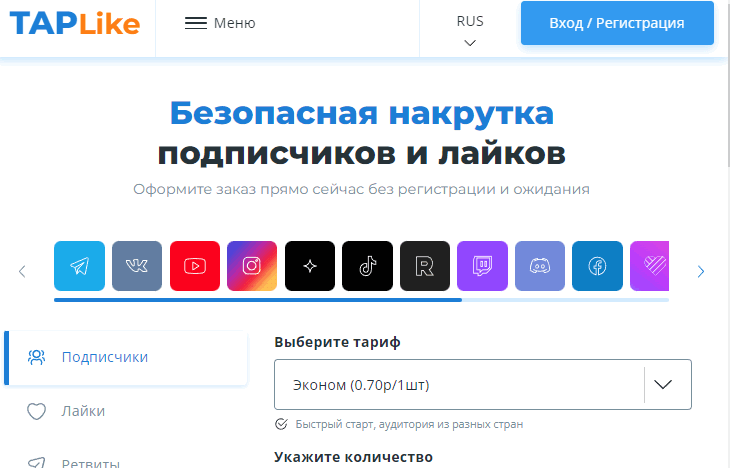
Task: Expand the language chevron under RUS
Action: (470, 43)
